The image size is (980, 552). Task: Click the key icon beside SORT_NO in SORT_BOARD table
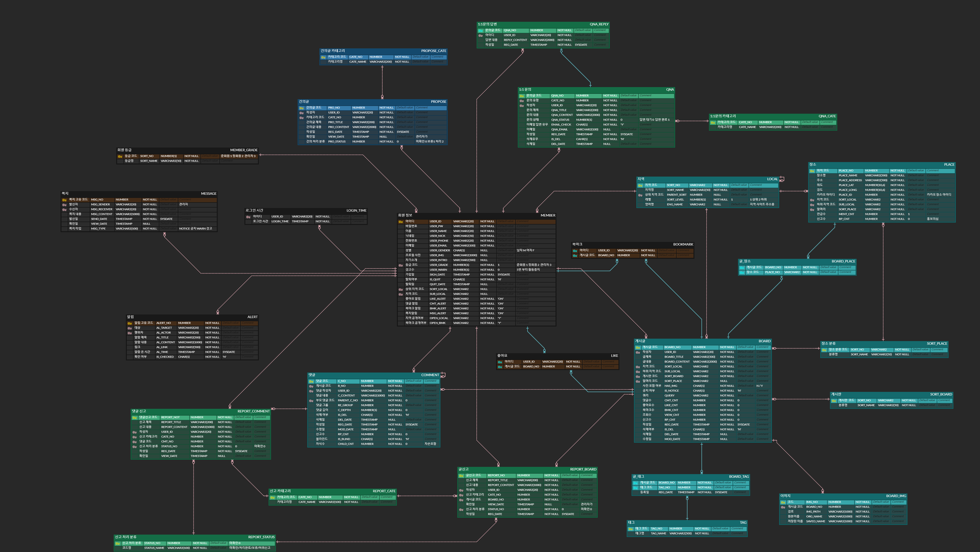(x=834, y=401)
